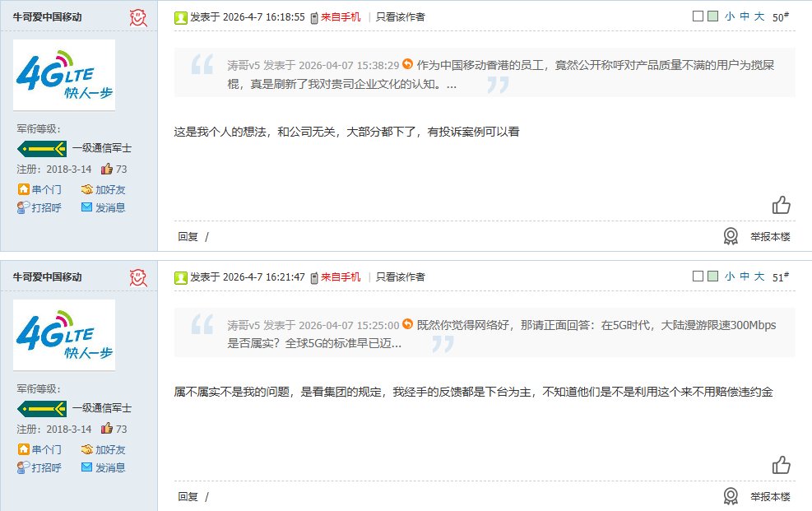
Task: Click the green user icon before the 16:18:55 post date
Action: click(x=181, y=18)
